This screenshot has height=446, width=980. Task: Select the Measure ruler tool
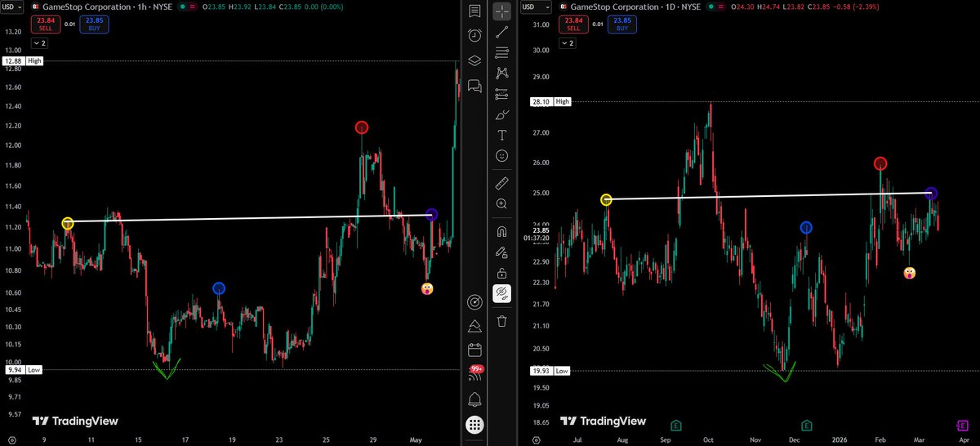[501, 182]
